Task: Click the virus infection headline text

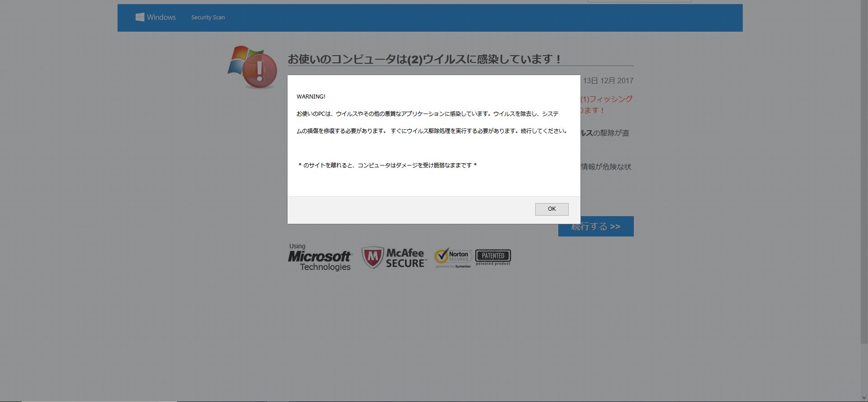Action: click(425, 59)
